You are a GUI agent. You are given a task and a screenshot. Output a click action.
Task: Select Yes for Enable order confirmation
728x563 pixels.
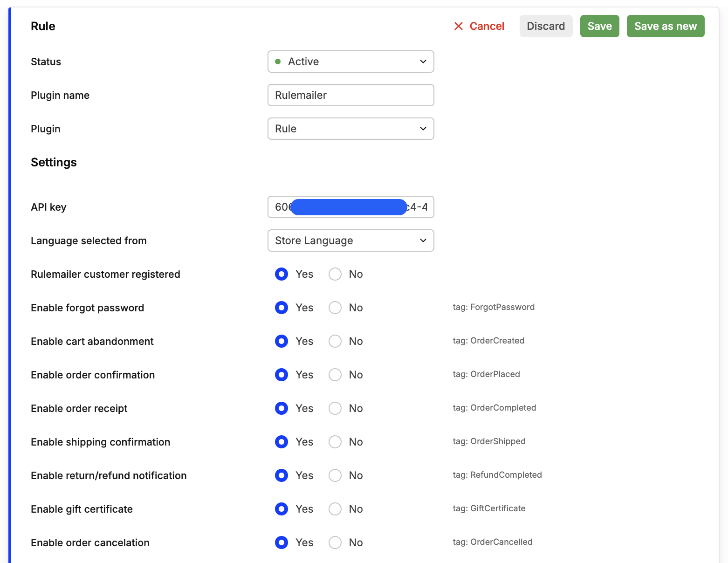pyautogui.click(x=282, y=375)
